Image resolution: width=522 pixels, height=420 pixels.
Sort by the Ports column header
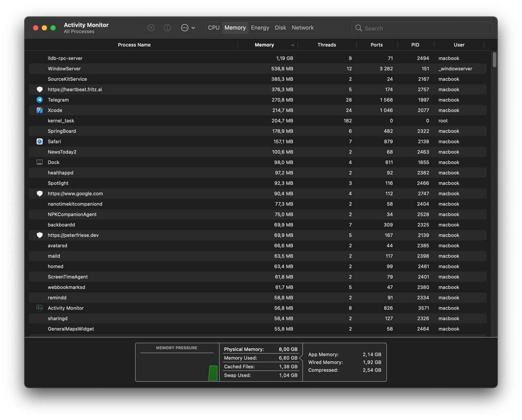pos(377,45)
